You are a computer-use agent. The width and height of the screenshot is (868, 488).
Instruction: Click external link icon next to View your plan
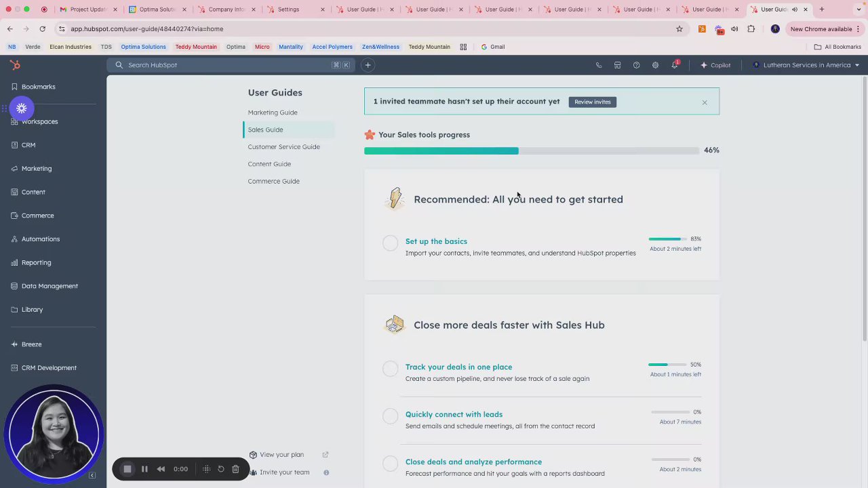[325, 455]
